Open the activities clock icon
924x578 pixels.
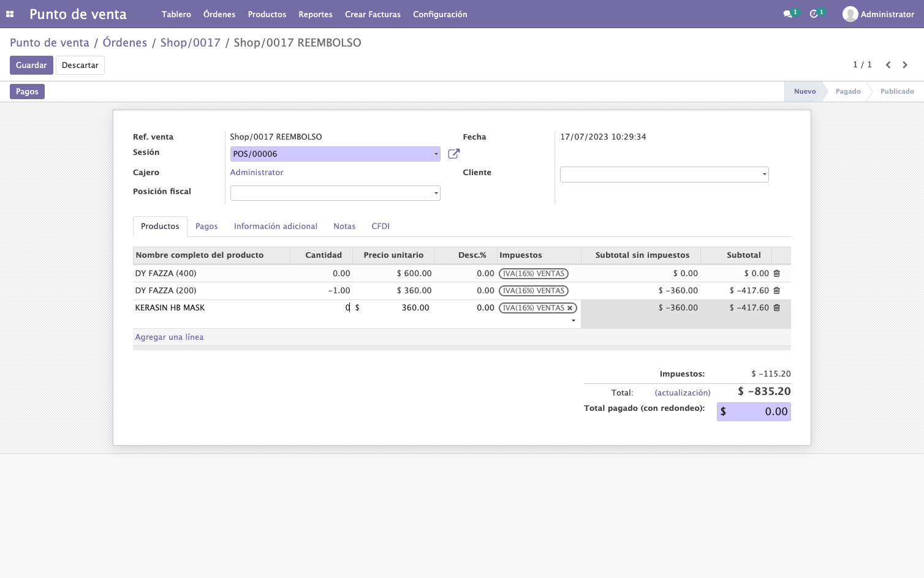(x=814, y=14)
